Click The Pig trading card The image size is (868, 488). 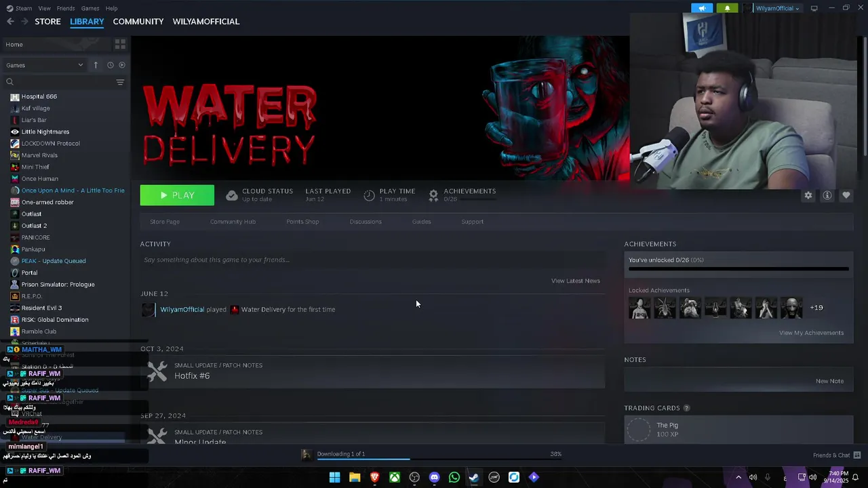[x=738, y=430]
